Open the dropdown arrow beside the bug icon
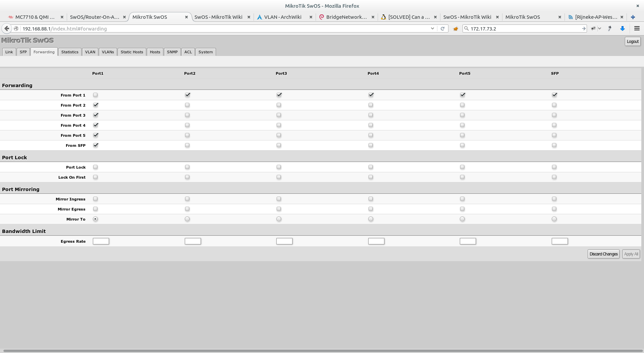The height and width of the screenshot is (353, 644). point(599,29)
